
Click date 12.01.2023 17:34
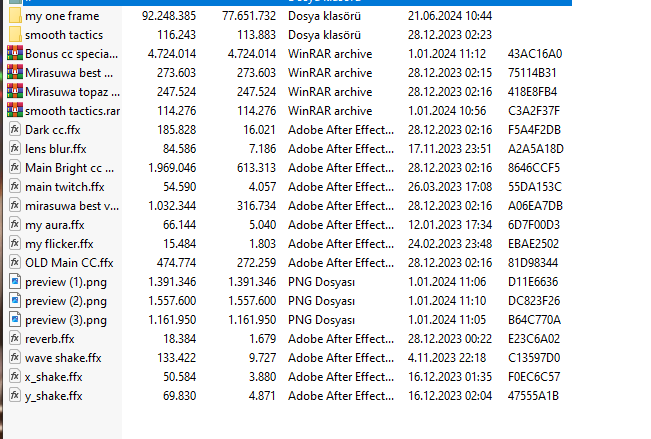click(x=450, y=225)
